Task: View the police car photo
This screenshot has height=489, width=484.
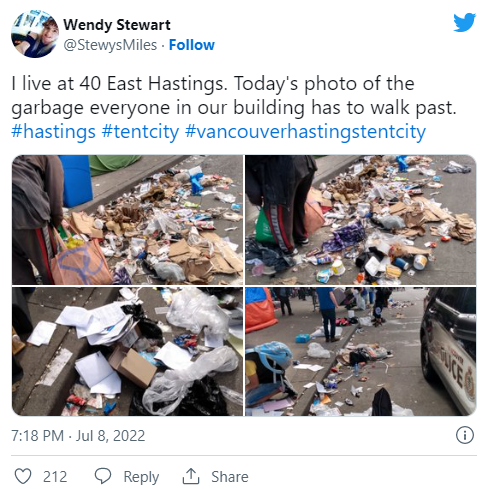Action: tap(361, 351)
